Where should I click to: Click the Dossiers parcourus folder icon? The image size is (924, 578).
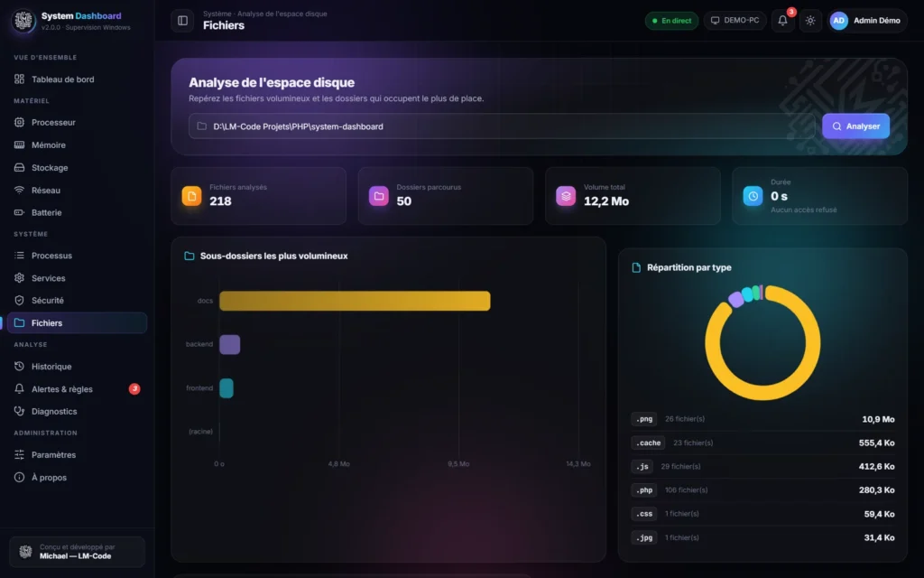tap(379, 196)
